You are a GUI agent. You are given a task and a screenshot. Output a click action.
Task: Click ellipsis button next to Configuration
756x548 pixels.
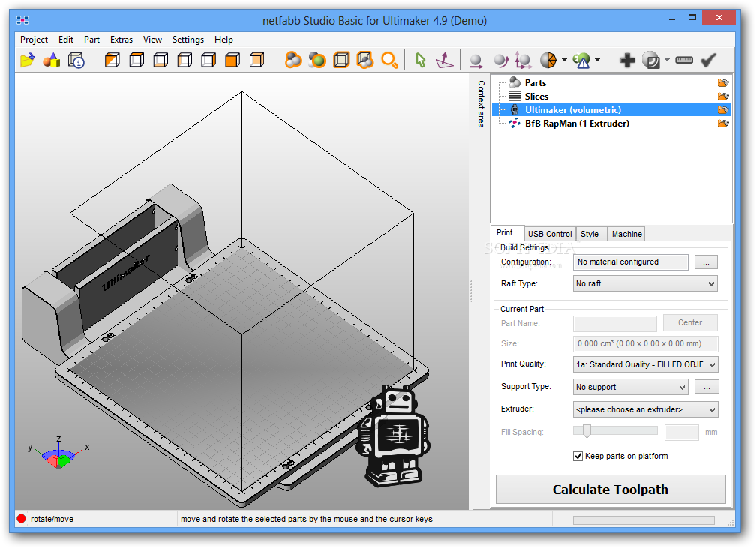(x=706, y=262)
